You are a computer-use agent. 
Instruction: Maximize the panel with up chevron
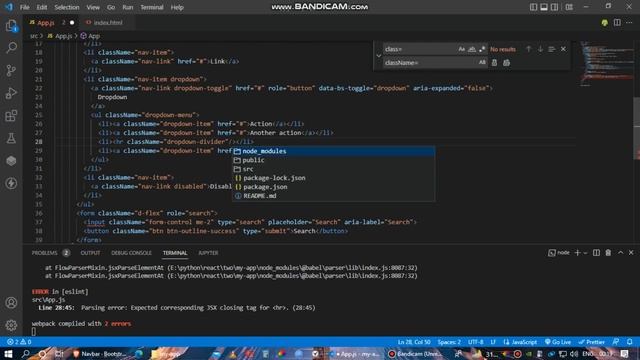click(620, 253)
